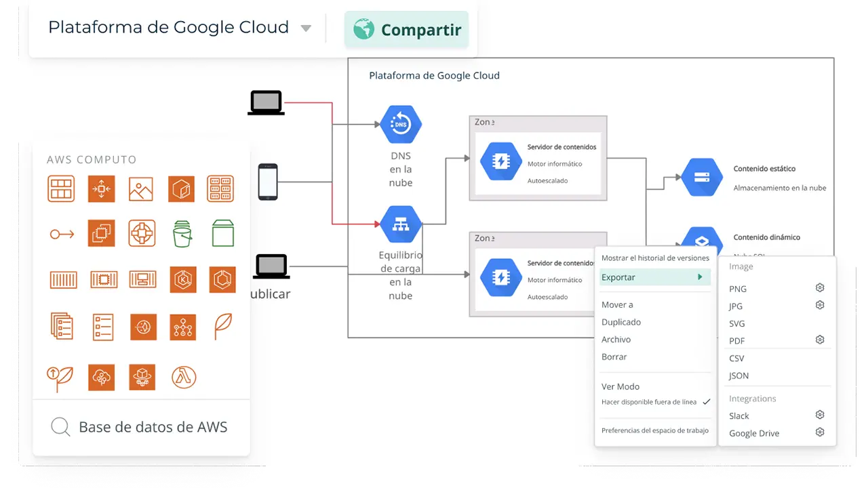868x488 pixels.
Task: Choose the orange compass-style square icon
Action: pyautogui.click(x=143, y=327)
